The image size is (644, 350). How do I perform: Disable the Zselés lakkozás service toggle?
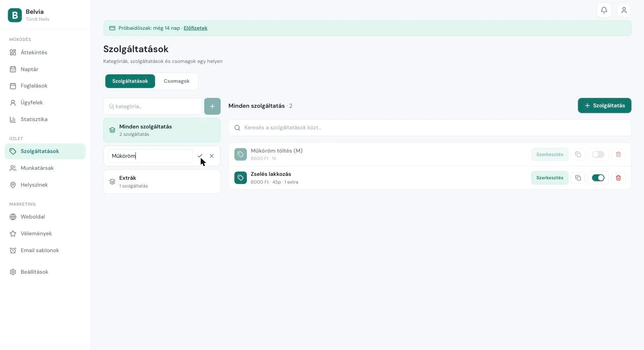598,178
